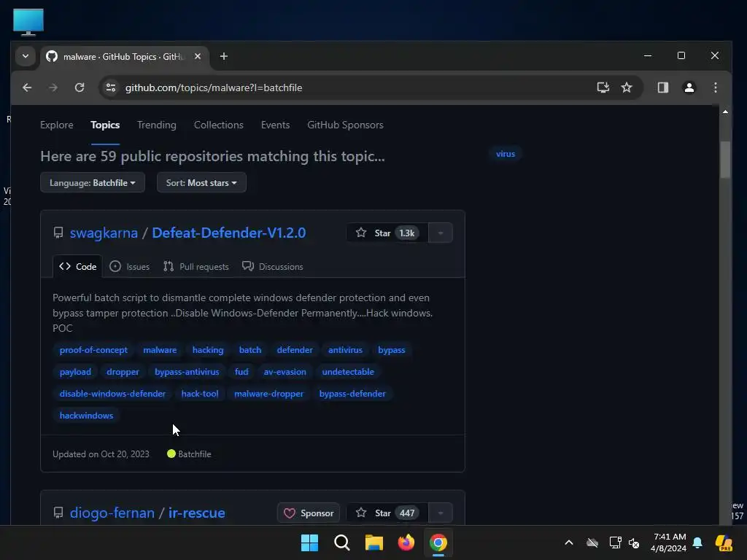Click the payload topic tag
The width and height of the screenshot is (747, 560).
coord(75,372)
